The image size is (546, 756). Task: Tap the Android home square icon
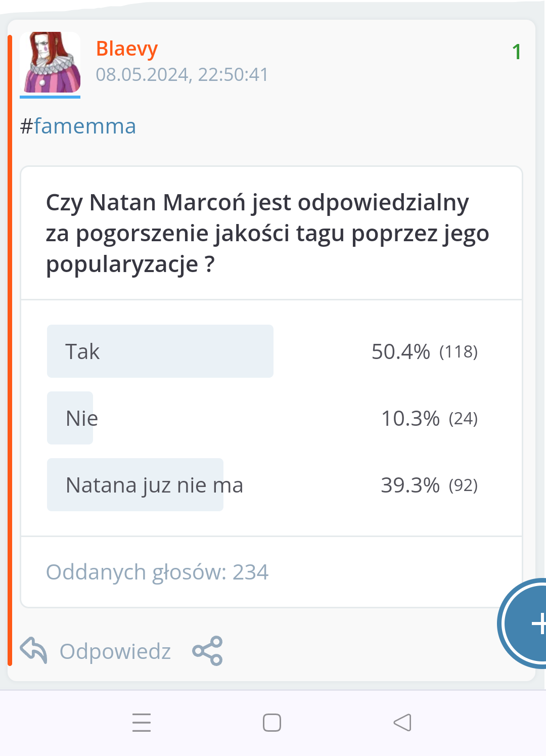tap(272, 723)
